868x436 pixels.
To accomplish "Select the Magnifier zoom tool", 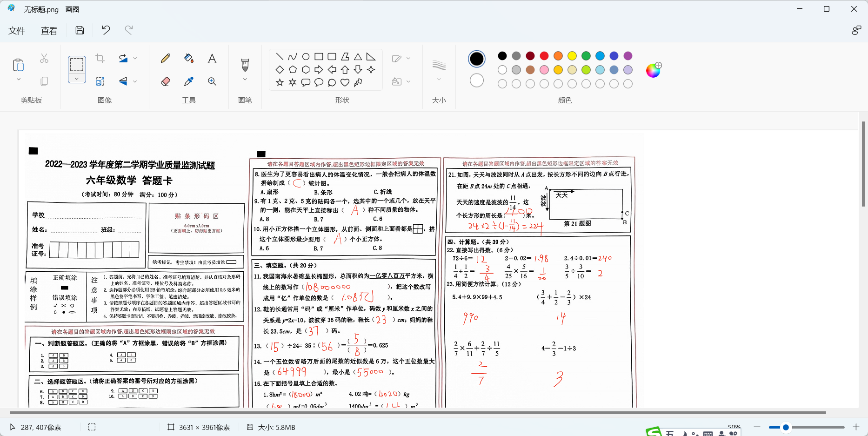I will pyautogui.click(x=212, y=81).
